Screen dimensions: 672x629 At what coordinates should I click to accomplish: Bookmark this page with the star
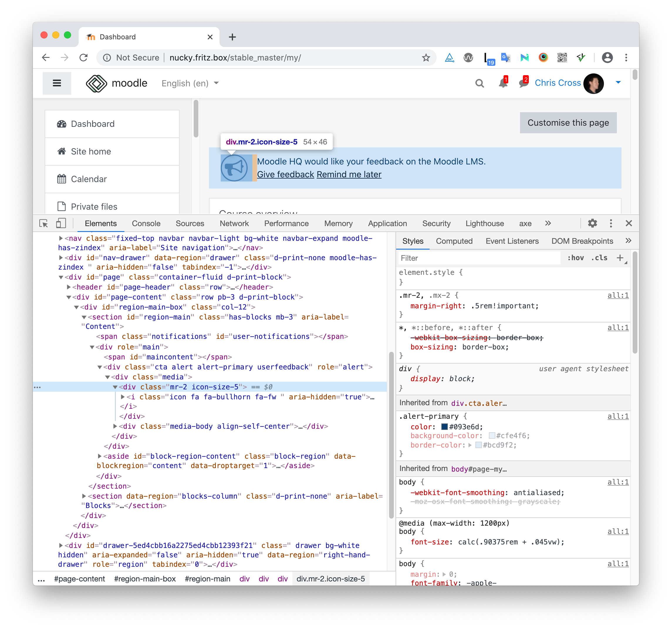pos(426,58)
